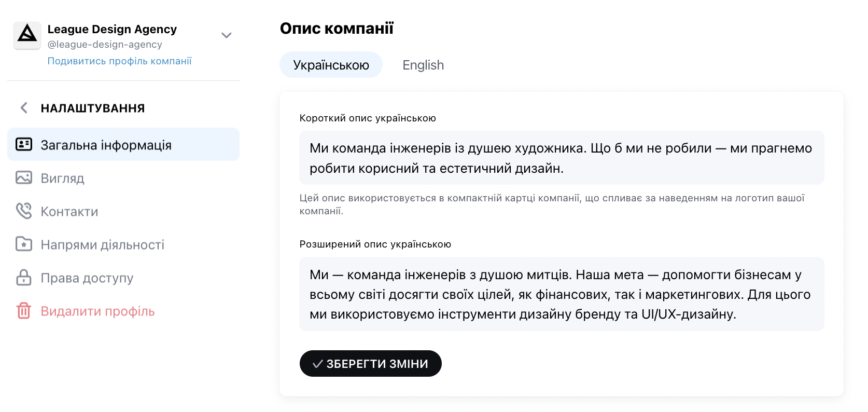The image size is (868, 412).
Task: Save changes with ЗБЕРЕГТИ ЗМІНИ button
Action: [x=371, y=364]
